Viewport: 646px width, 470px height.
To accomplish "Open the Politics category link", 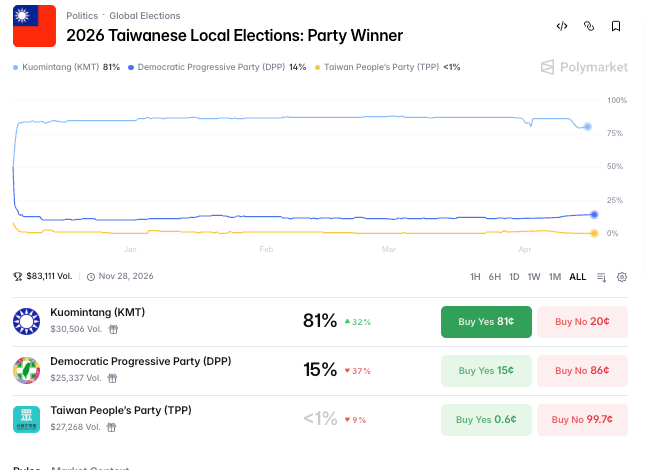I will tap(82, 16).
